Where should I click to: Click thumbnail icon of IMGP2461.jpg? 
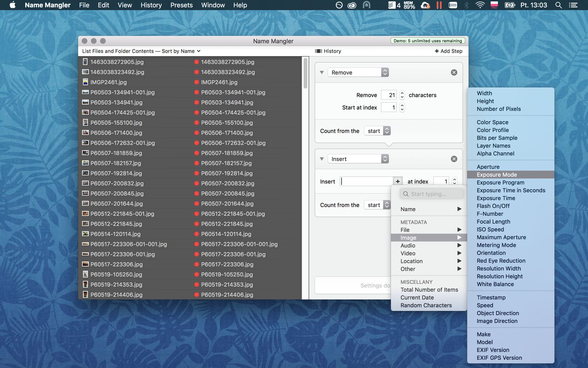point(85,82)
